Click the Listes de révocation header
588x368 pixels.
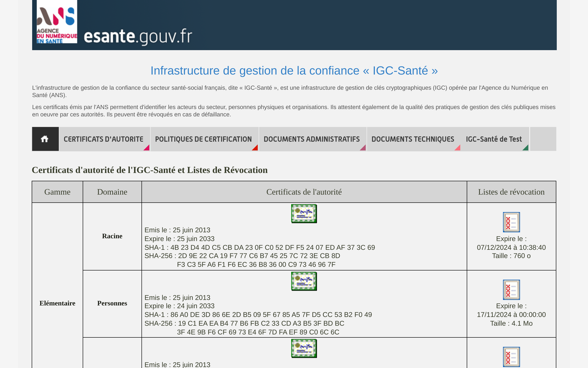point(511,192)
